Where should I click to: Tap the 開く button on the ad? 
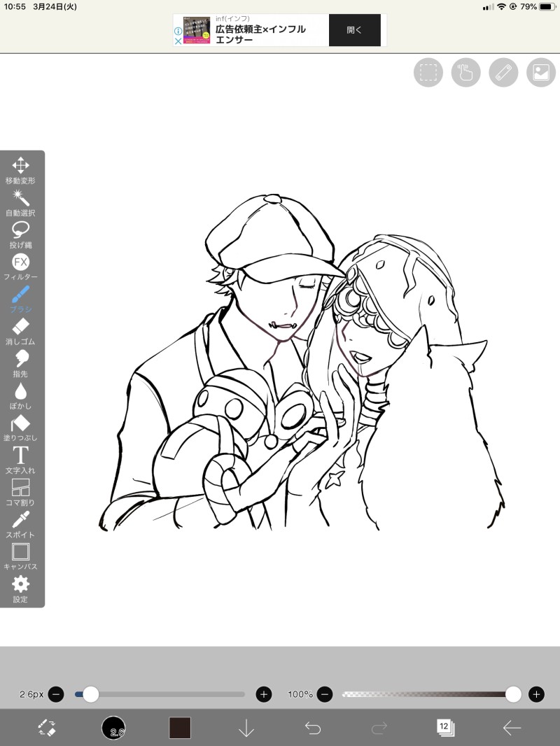coord(354,30)
